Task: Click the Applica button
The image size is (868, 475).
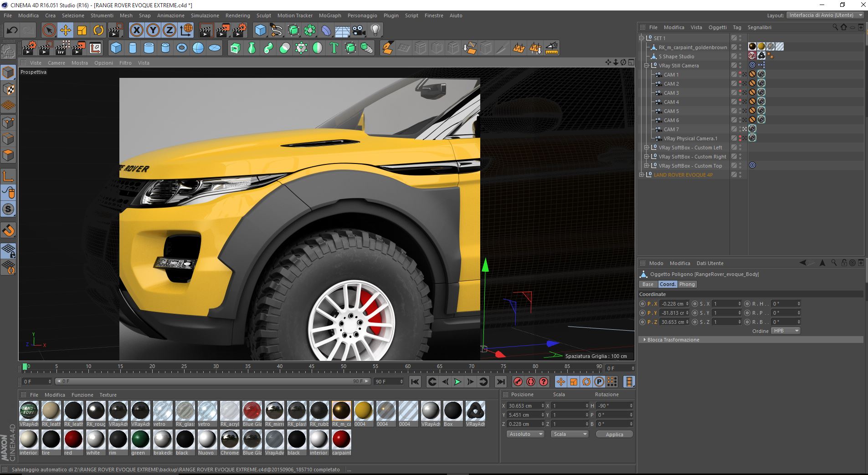Action: pyautogui.click(x=614, y=434)
